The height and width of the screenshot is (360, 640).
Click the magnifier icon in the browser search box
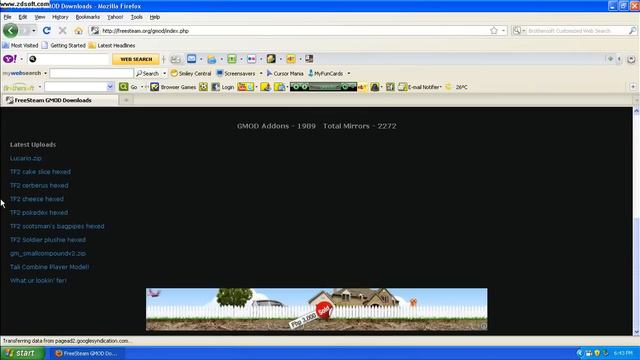point(632,31)
